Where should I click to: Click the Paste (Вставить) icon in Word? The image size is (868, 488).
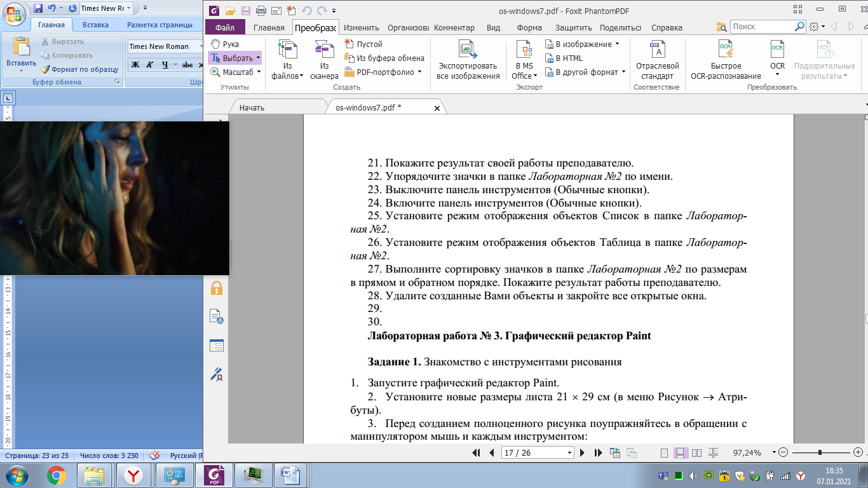pyautogui.click(x=22, y=46)
